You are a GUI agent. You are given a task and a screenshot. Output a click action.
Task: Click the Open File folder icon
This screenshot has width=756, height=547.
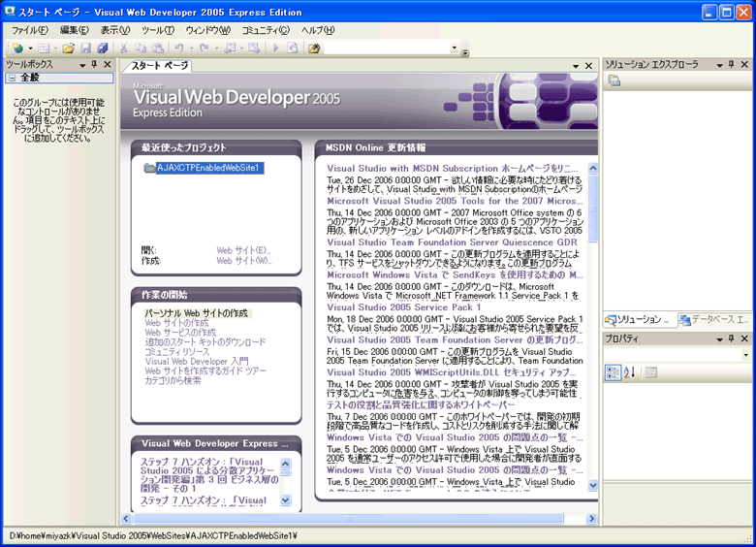[x=69, y=48]
